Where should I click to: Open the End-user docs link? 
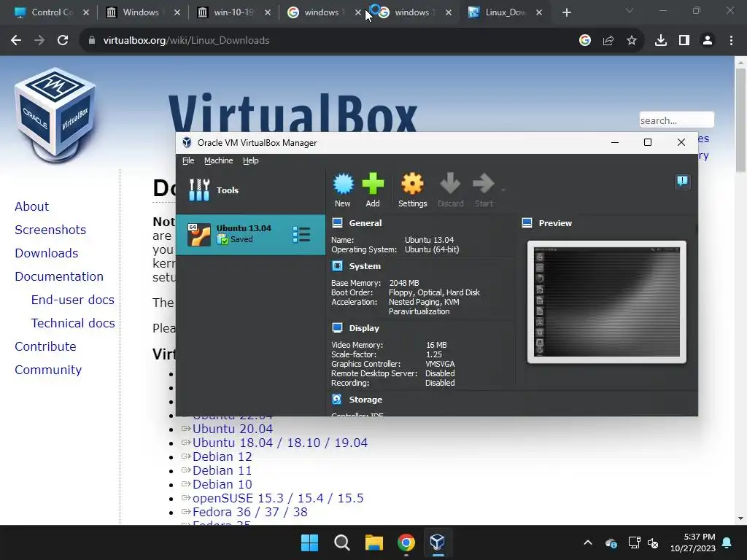pyautogui.click(x=72, y=300)
